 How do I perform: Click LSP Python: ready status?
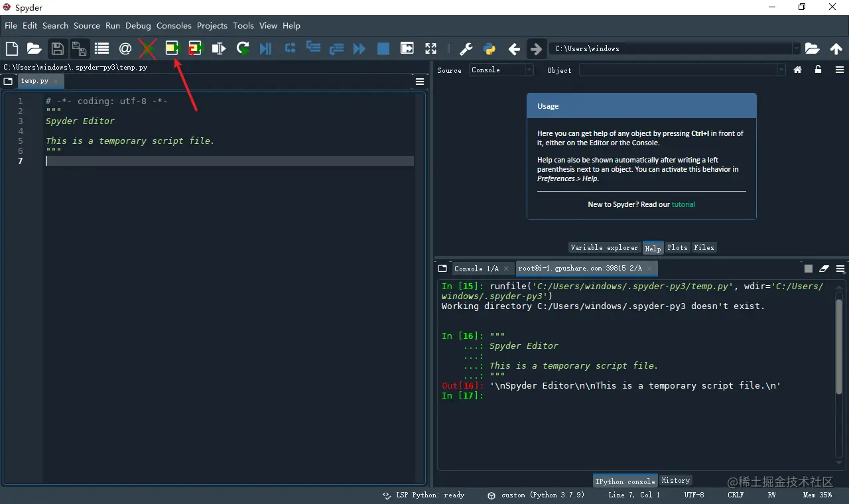[424, 495]
